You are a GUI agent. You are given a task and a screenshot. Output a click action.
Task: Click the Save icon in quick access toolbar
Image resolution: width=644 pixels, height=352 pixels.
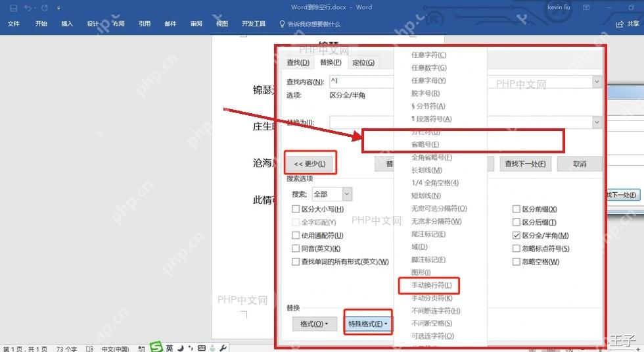[x=14, y=8]
